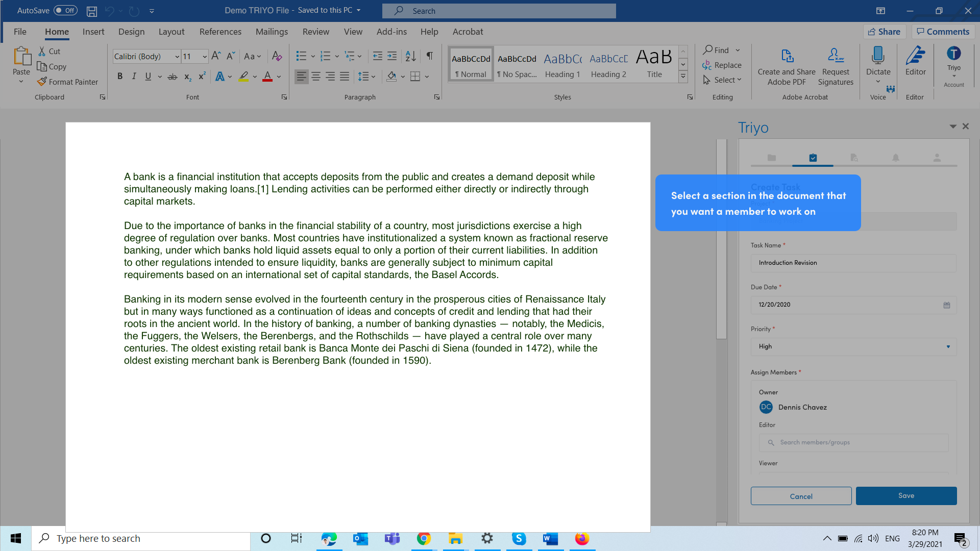
Task: Expand bullets list dropdown arrow
Action: (313, 56)
